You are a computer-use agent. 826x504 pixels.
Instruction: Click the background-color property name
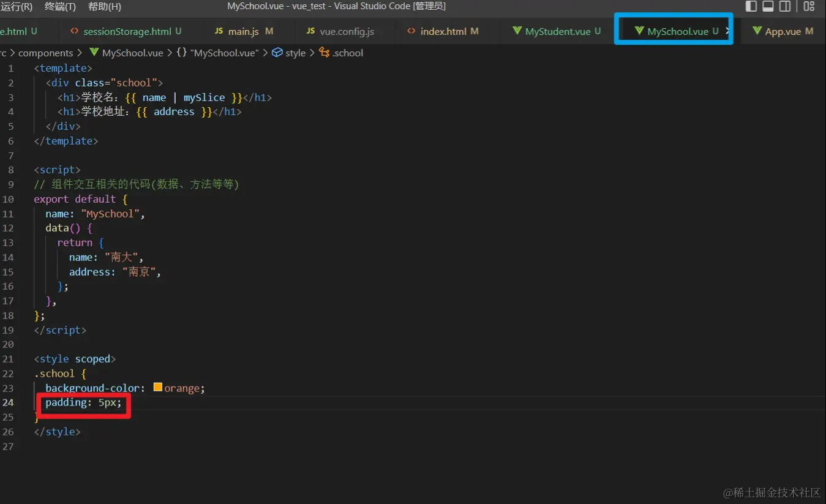point(92,388)
